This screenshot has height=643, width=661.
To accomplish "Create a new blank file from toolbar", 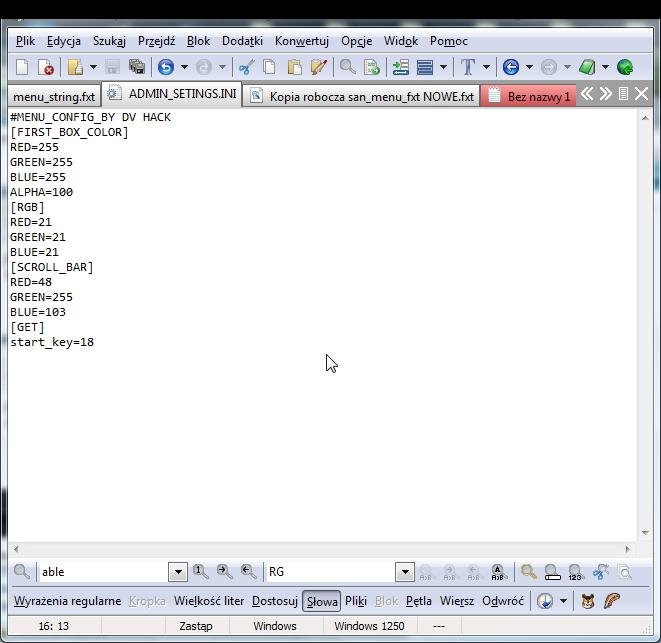I will pos(22,67).
